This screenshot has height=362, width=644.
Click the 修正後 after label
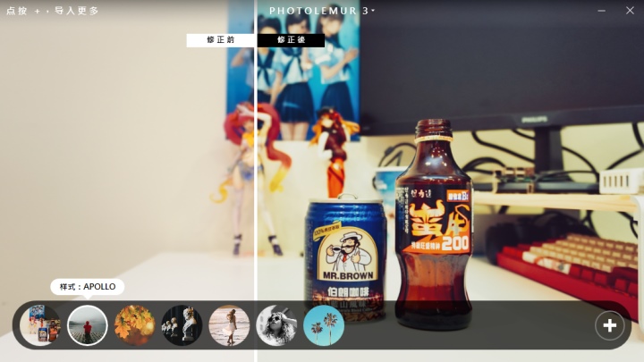(292, 40)
